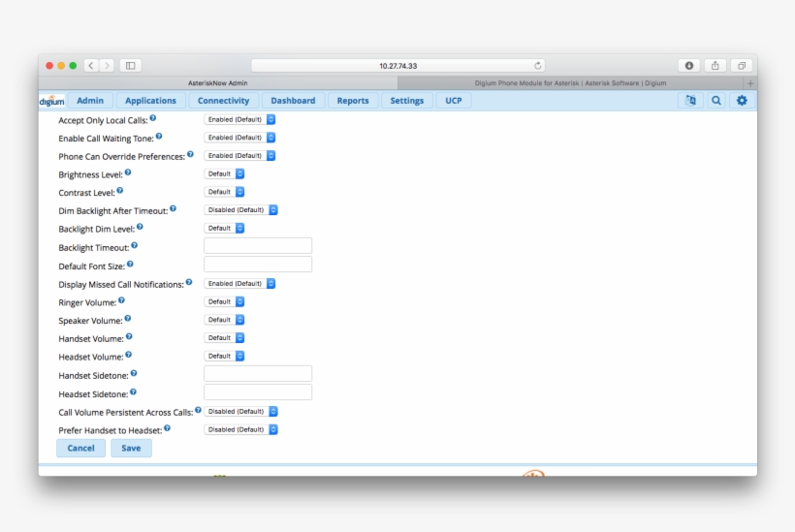Image resolution: width=795 pixels, height=532 pixels.
Task: Open the Settings menu
Action: click(407, 101)
